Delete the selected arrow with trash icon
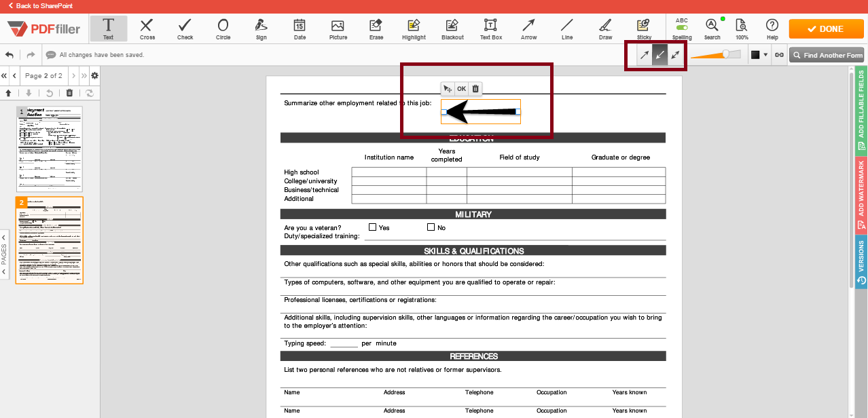The image size is (868, 418). point(475,89)
